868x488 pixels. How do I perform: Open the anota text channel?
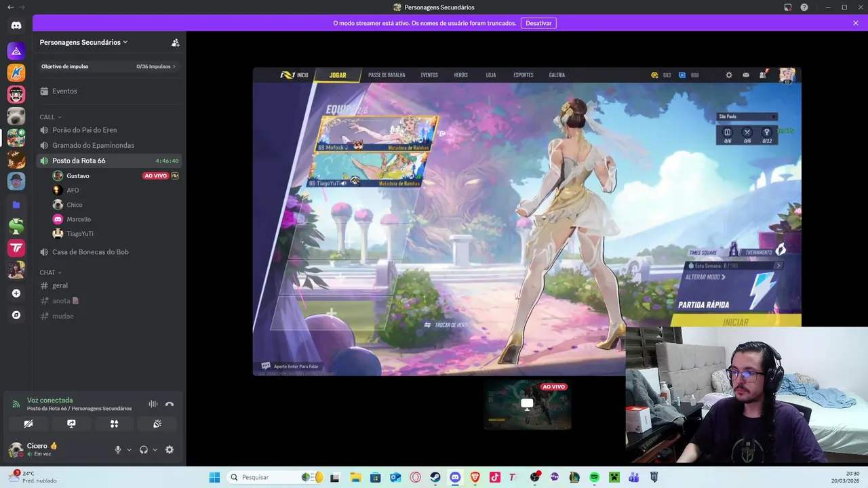[x=108, y=301]
